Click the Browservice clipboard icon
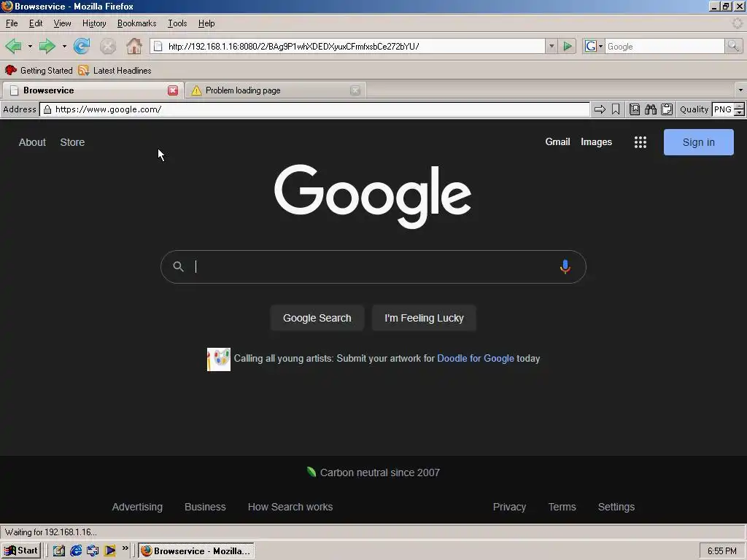 point(667,109)
